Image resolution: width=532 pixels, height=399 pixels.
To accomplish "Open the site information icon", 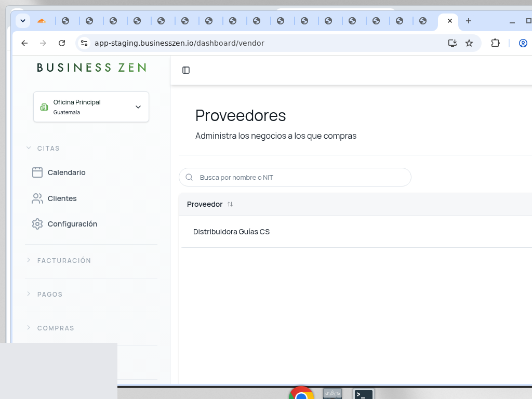I will point(84,43).
